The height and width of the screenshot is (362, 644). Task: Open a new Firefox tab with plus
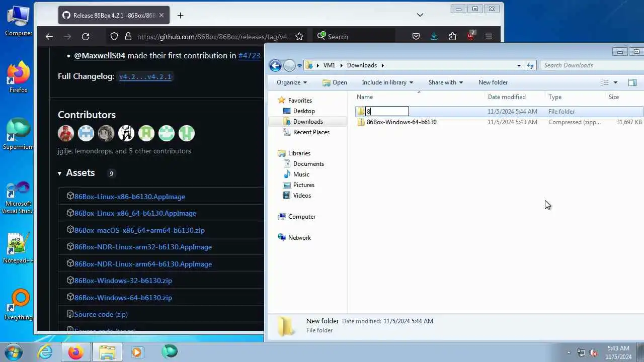pos(180,15)
